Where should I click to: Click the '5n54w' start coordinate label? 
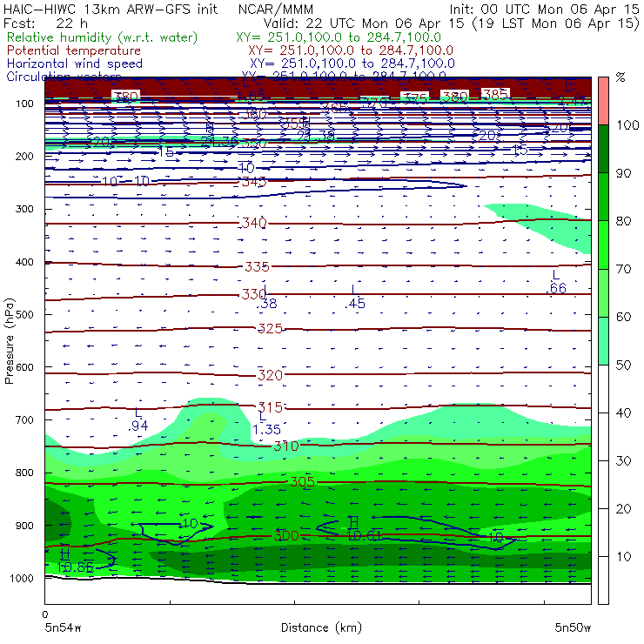[x=64, y=627]
